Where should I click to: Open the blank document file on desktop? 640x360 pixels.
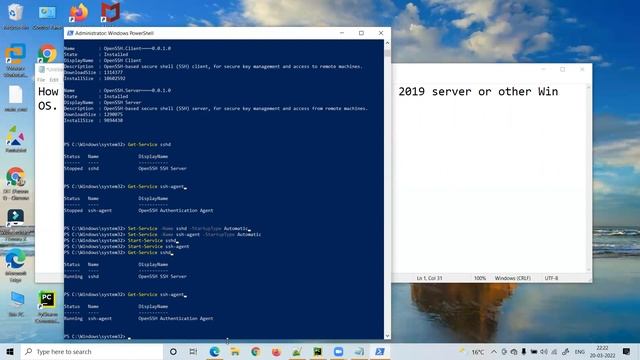[x=16, y=98]
